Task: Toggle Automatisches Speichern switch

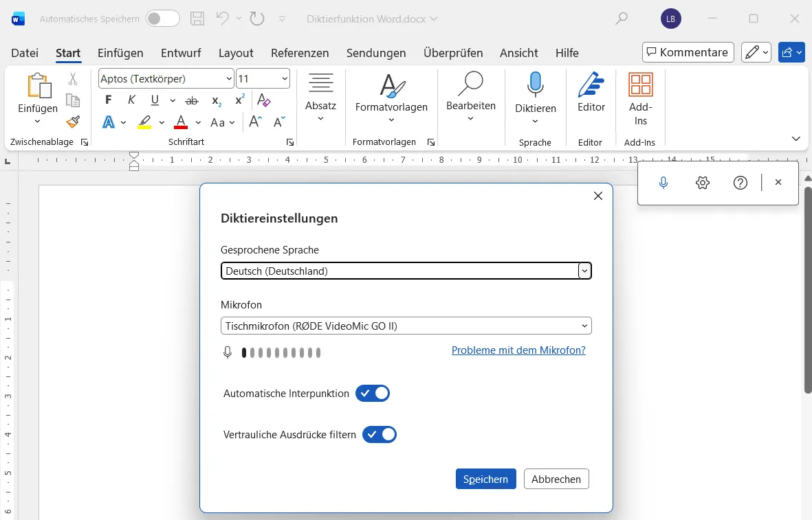Action: click(163, 19)
